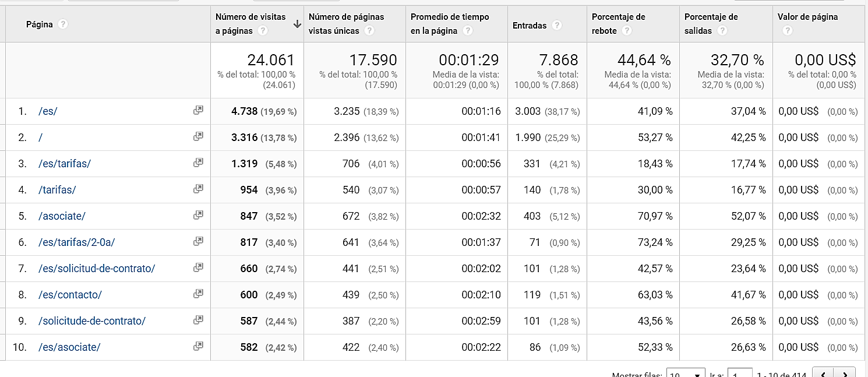Open help tooltip for Valor de página

click(788, 31)
